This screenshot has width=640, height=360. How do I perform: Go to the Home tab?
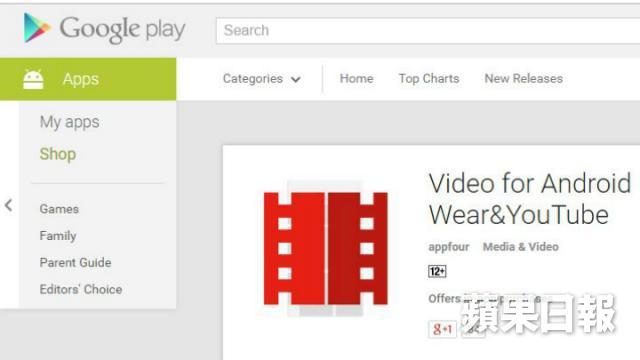tap(356, 78)
